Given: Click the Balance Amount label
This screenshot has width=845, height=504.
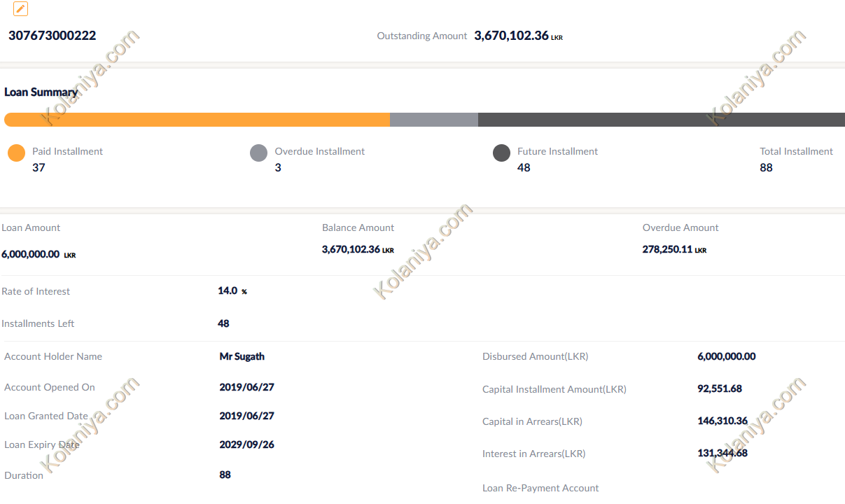Looking at the screenshot, I should [358, 227].
